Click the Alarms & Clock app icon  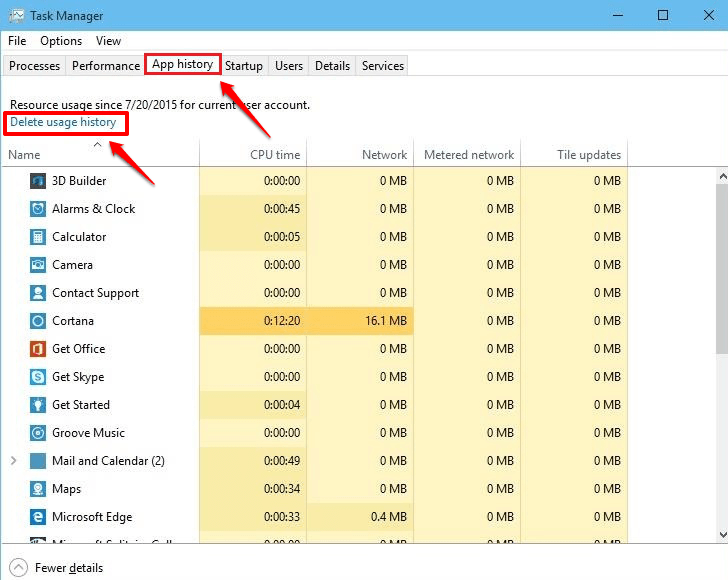pos(38,209)
